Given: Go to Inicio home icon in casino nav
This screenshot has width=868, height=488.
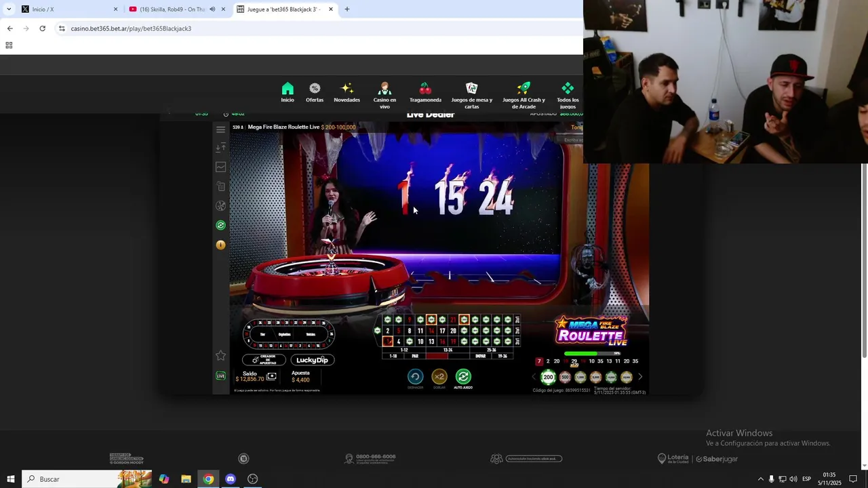Looking at the screenshot, I should coord(288,93).
